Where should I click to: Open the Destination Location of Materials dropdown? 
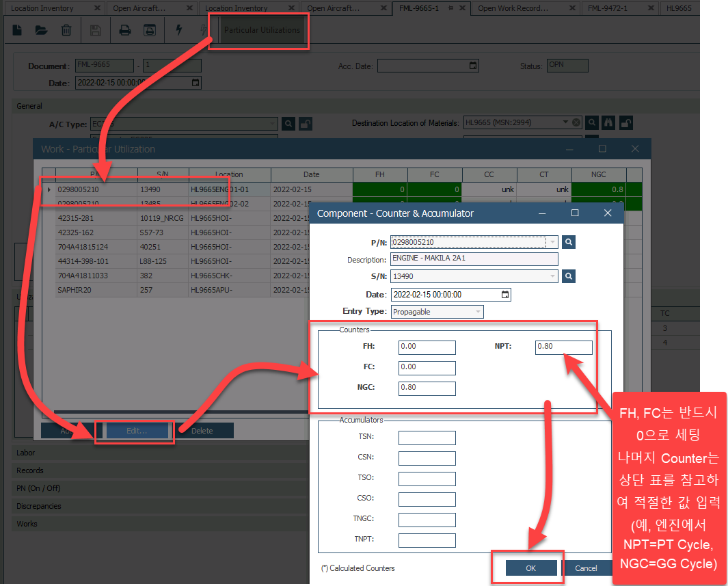[565, 123]
